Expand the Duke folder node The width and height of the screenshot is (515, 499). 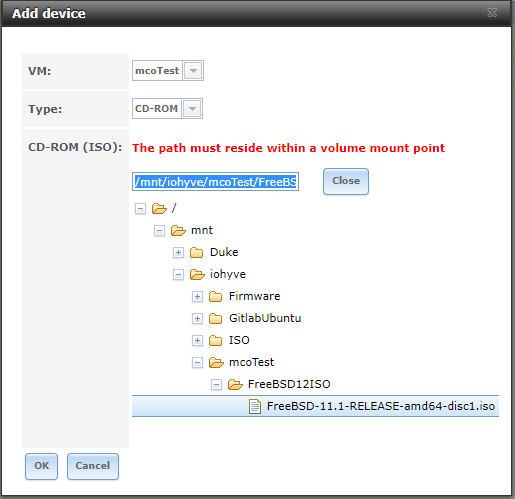(x=178, y=253)
